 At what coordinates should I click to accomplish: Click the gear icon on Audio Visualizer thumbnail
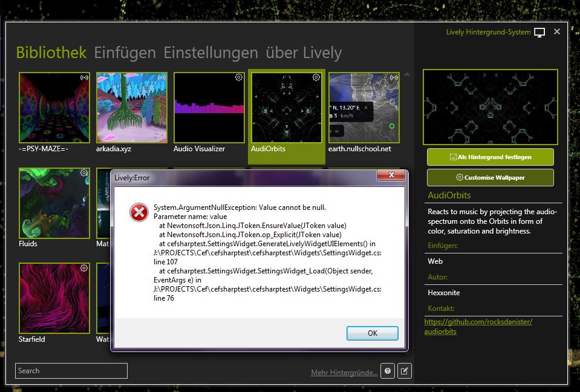(x=238, y=77)
